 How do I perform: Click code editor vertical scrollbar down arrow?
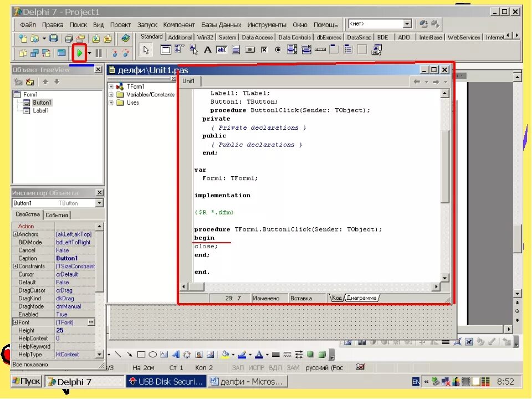445,278
